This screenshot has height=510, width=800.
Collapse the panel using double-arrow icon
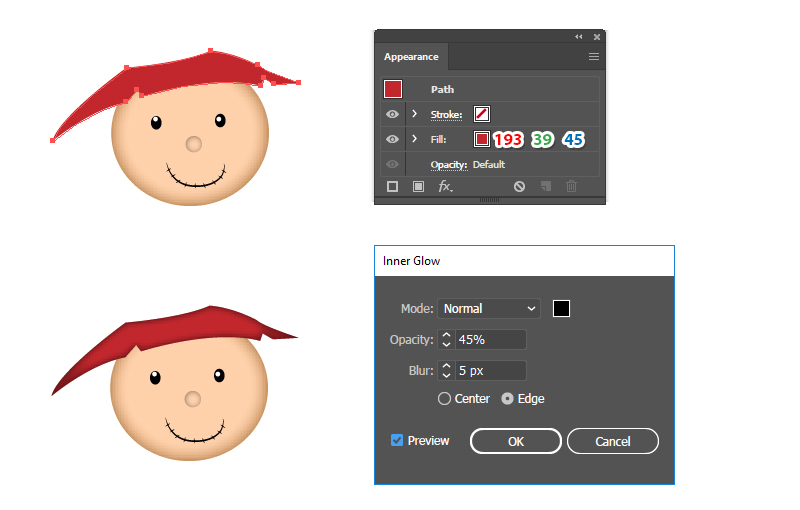(x=578, y=37)
